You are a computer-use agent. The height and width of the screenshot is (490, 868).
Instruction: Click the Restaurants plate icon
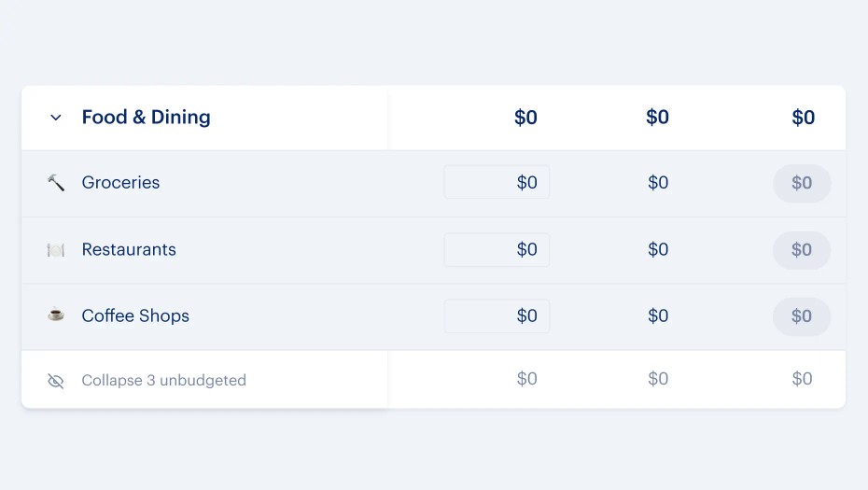point(56,250)
